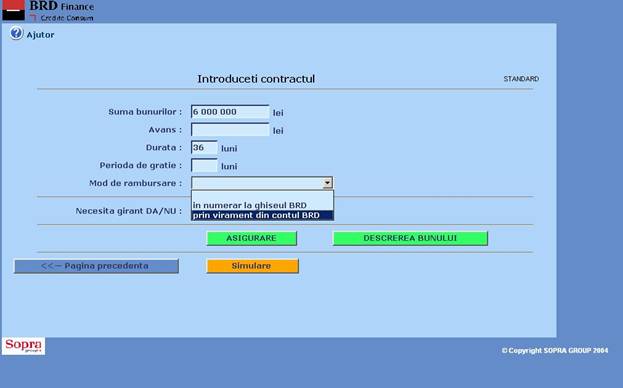Click the Perioada de gratie field
The image size is (623, 388).
click(x=204, y=166)
